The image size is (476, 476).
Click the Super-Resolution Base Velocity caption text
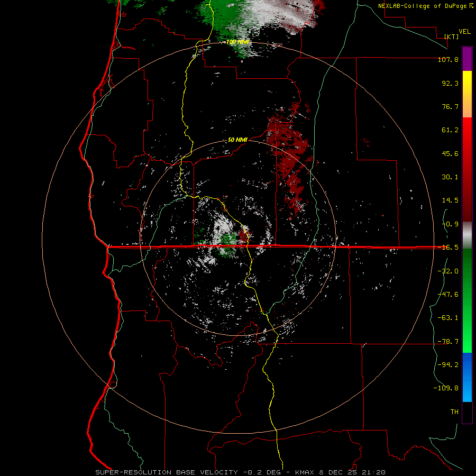click(x=241, y=472)
